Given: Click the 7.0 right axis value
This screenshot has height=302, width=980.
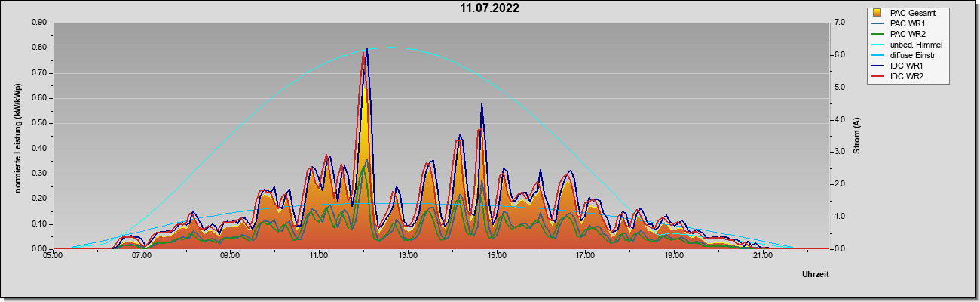Looking at the screenshot, I should [841, 23].
